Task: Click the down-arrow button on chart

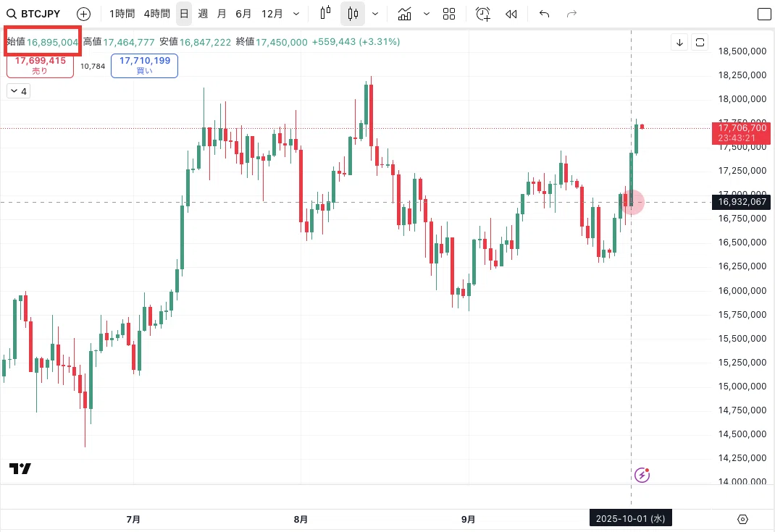Action: 679,43
